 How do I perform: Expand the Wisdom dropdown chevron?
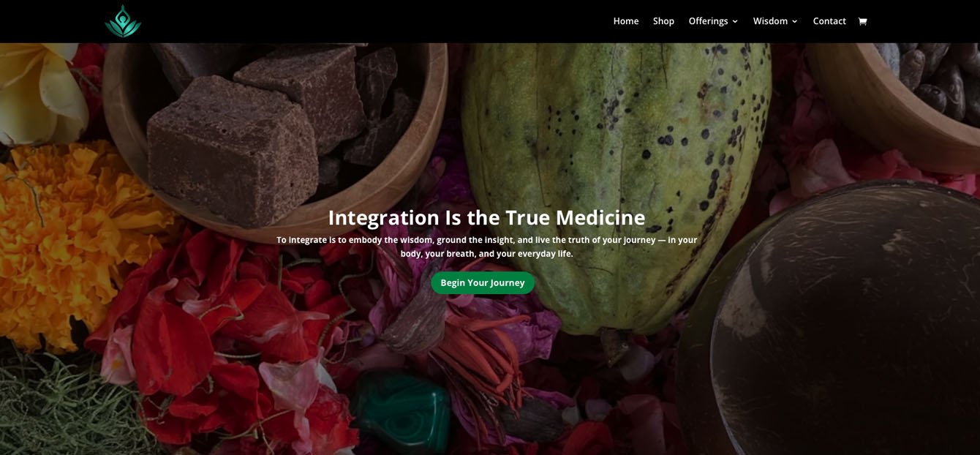tap(794, 22)
